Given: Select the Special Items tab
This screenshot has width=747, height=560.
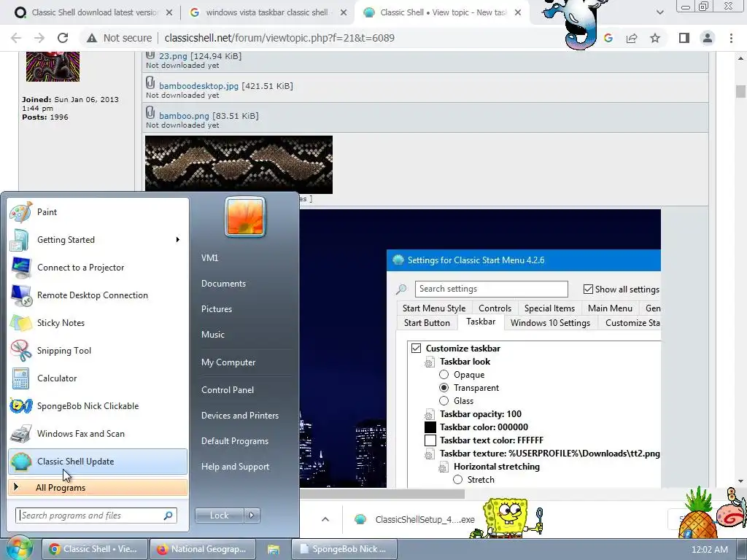Looking at the screenshot, I should [549, 308].
